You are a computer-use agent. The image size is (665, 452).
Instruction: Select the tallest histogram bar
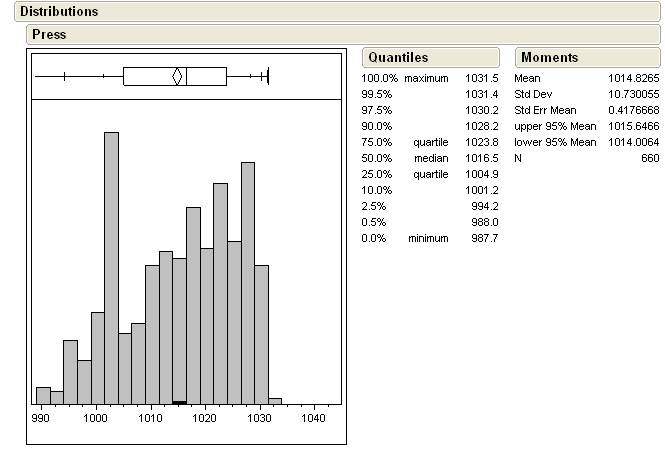pyautogui.click(x=111, y=267)
